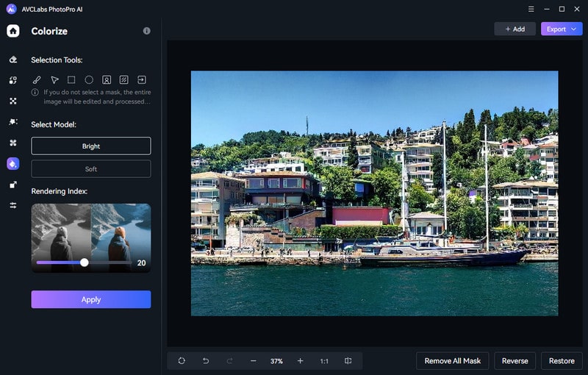The image size is (588, 375).
Task: Click the colorize preview thumbnail
Action: (x=91, y=238)
